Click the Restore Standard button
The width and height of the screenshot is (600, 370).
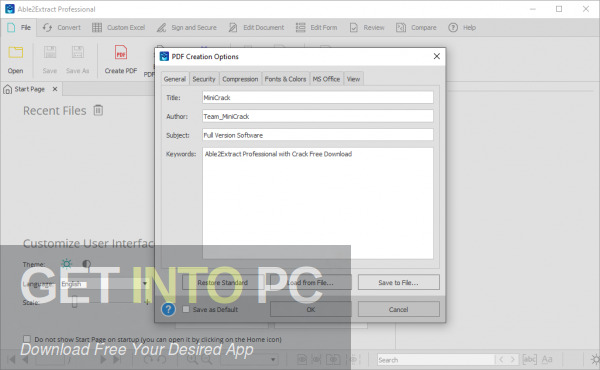(x=223, y=282)
